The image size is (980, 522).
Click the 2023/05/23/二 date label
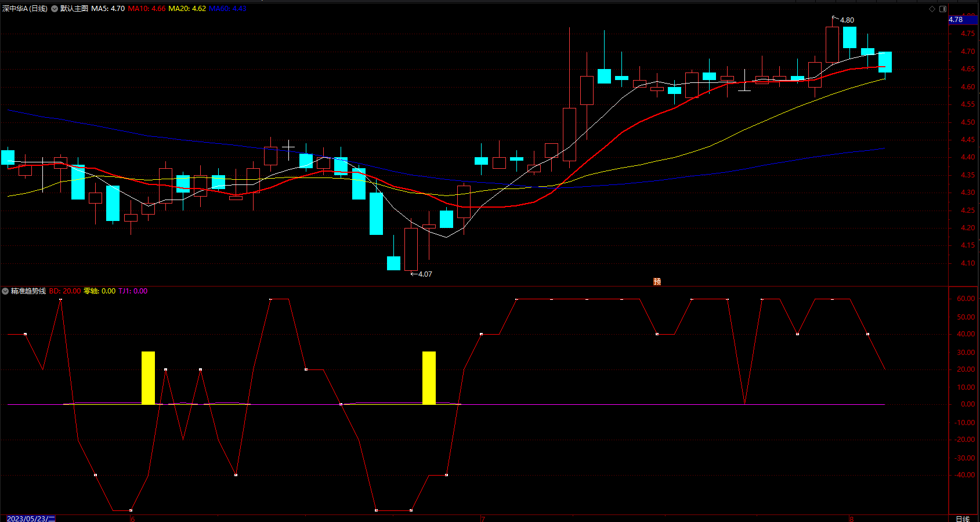31,519
